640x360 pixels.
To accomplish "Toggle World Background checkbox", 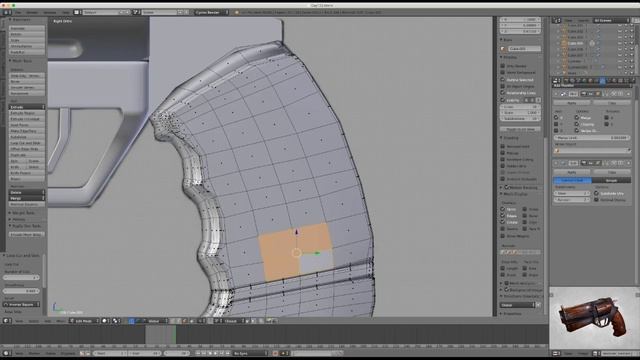I will (502, 72).
